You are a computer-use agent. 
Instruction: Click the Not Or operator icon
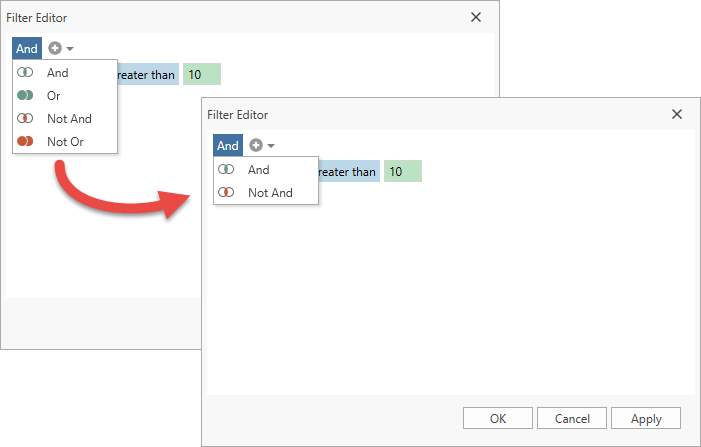[26, 142]
